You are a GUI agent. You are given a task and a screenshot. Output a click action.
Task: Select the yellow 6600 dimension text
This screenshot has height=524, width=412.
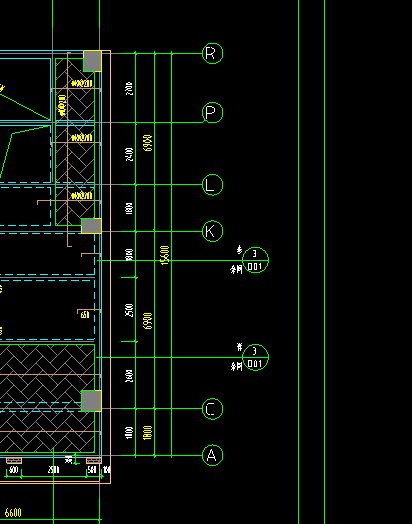[x=13, y=513]
